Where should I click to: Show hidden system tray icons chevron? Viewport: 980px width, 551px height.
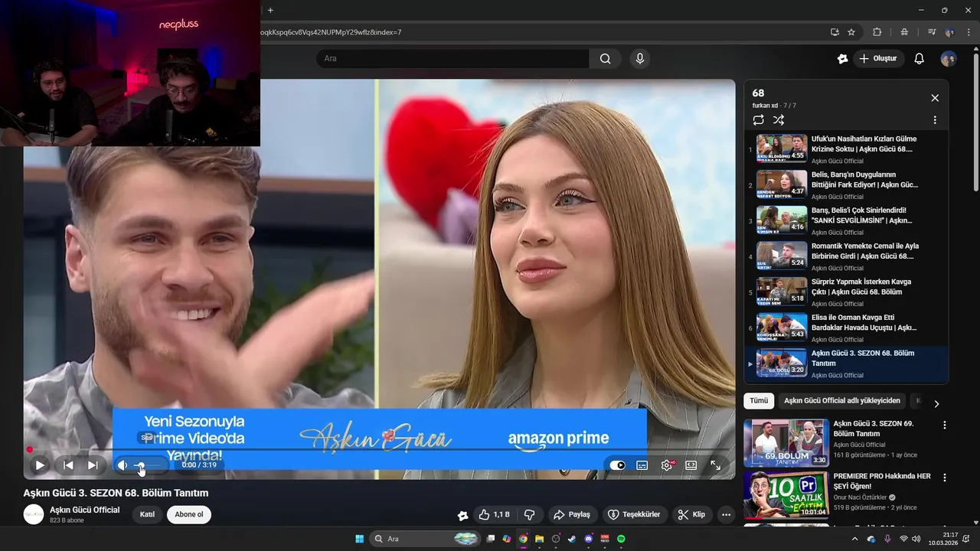click(x=855, y=539)
